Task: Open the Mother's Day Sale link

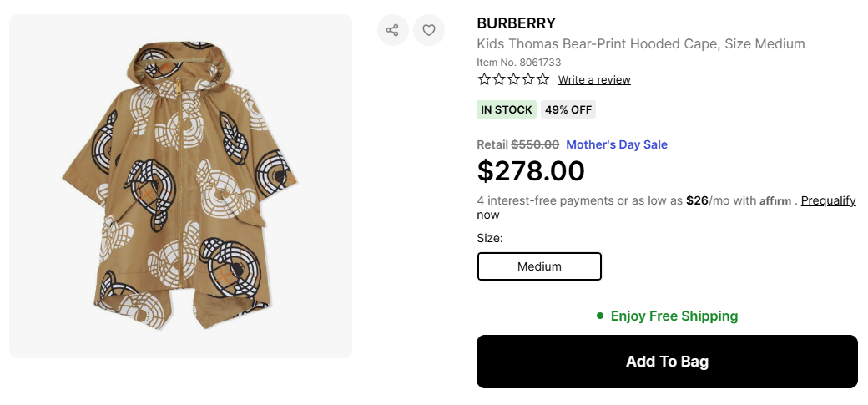Action: coord(617,144)
